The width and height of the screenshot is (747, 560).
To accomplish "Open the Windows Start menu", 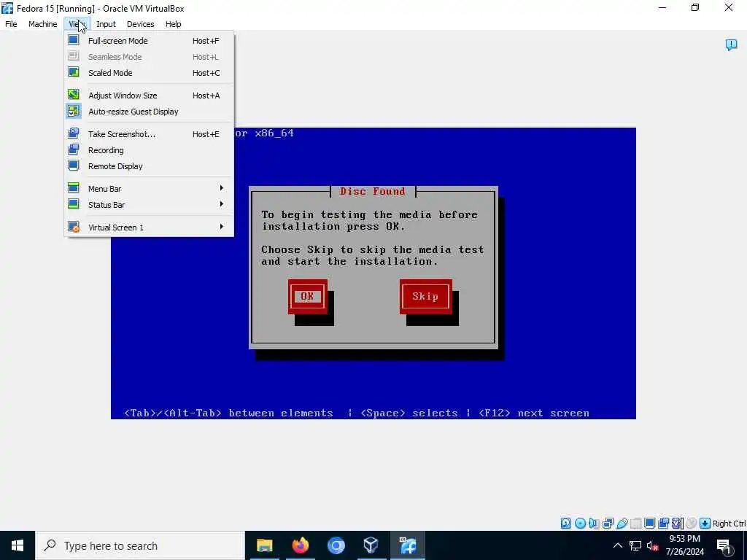I will [x=18, y=545].
